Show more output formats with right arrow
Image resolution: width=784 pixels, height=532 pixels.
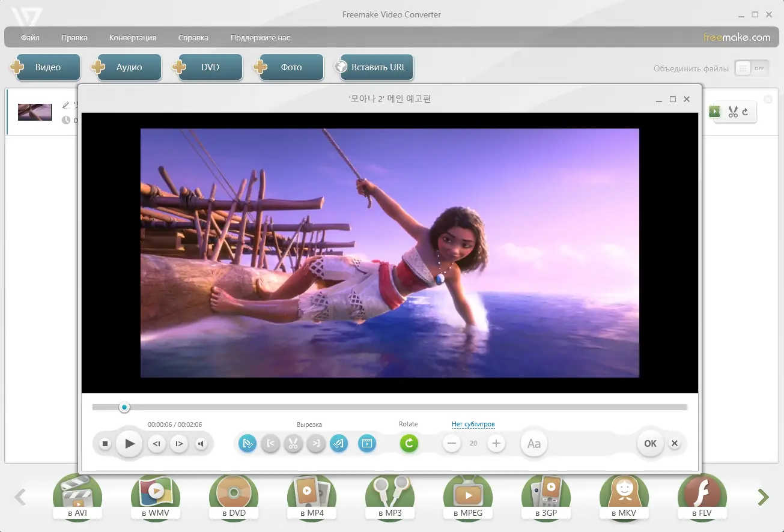pyautogui.click(x=763, y=497)
